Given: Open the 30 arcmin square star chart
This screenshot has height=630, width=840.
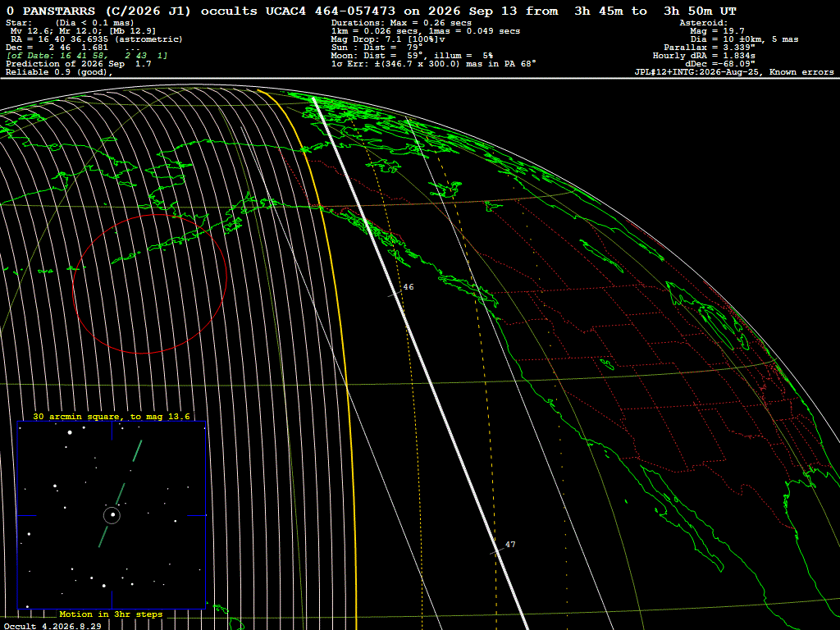Looking at the screenshot, I should (x=112, y=515).
